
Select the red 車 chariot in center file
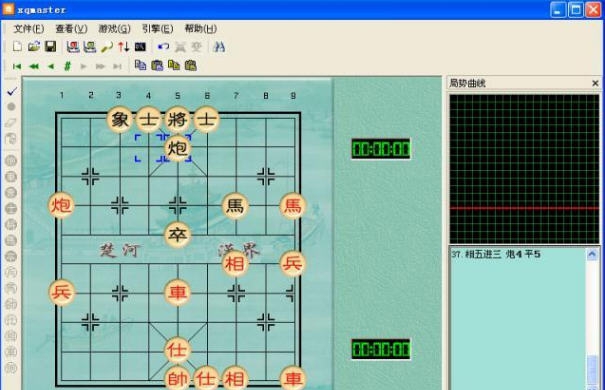(x=177, y=292)
